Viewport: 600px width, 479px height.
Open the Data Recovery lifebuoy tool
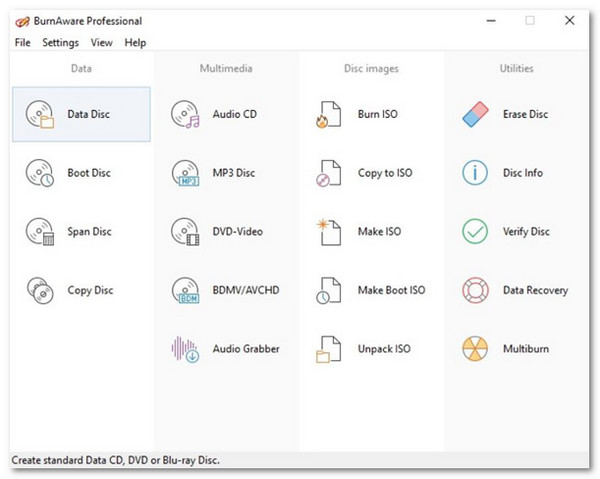516,290
